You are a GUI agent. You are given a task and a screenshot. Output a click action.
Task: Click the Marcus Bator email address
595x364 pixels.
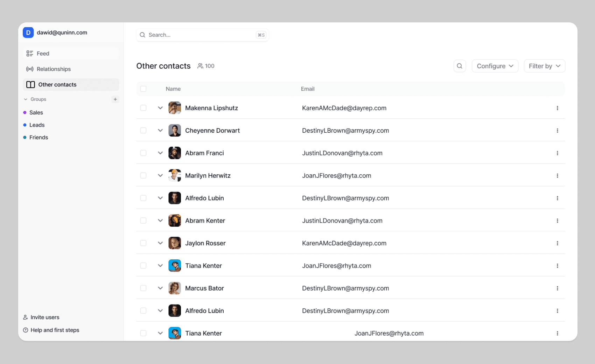tap(345, 288)
